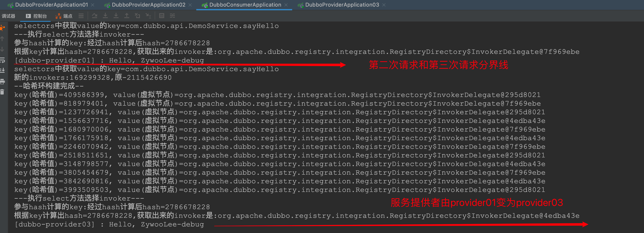
Task: Click the Trace Current Stream Chain icon
Action: [x=172, y=16]
